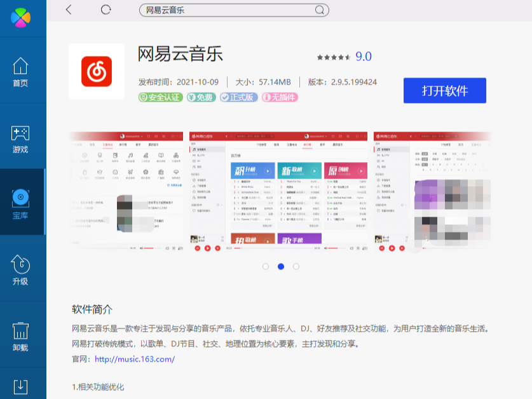Open the downloads icon at the sidebar bottom

(20, 387)
